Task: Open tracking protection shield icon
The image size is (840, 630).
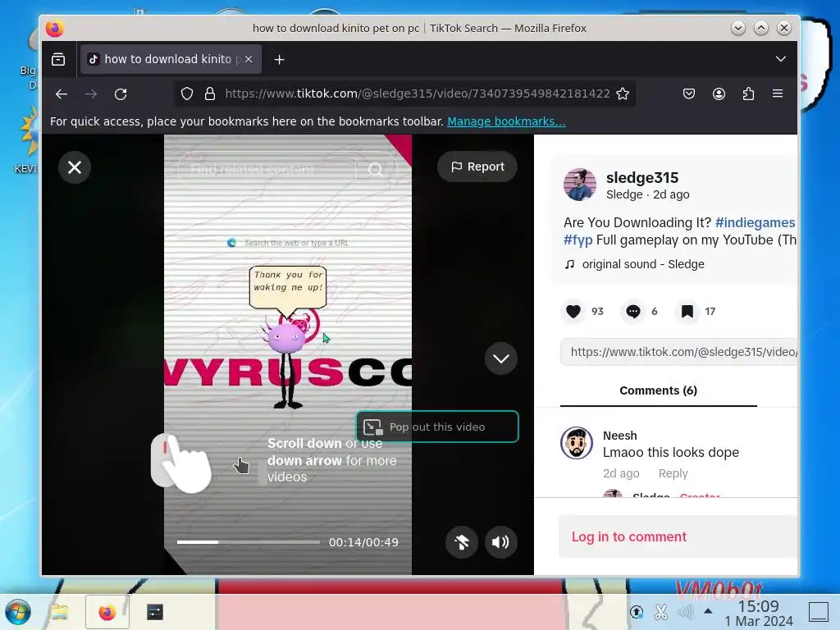Action: pyautogui.click(x=186, y=94)
